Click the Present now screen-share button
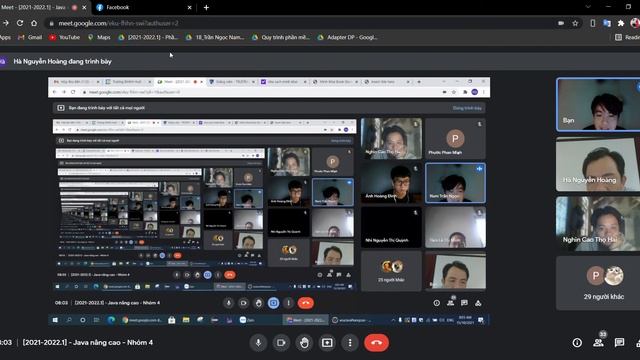 [327, 342]
